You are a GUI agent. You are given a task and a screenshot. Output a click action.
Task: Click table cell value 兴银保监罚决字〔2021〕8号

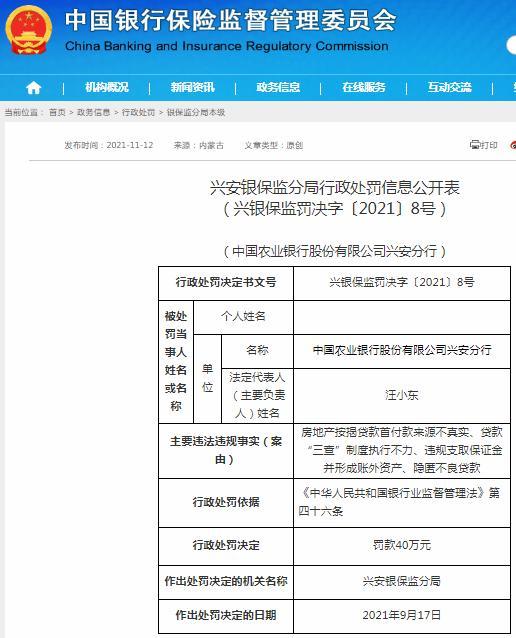pyautogui.click(x=402, y=283)
